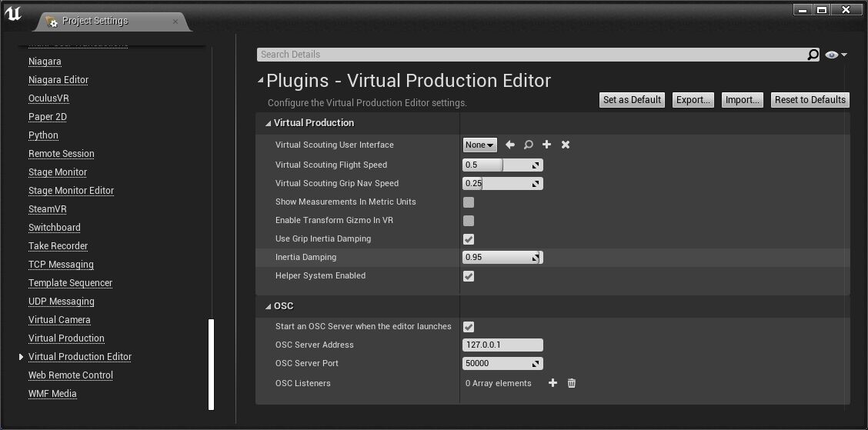Select Take Recorder in the sidebar
The width and height of the screenshot is (868, 430).
[58, 246]
